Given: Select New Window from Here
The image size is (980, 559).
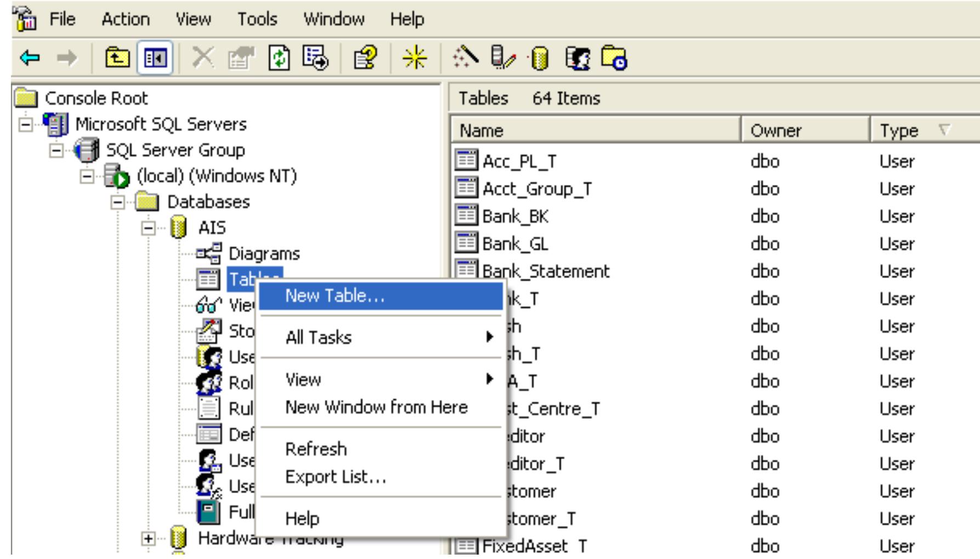Looking at the screenshot, I should coord(381,407).
